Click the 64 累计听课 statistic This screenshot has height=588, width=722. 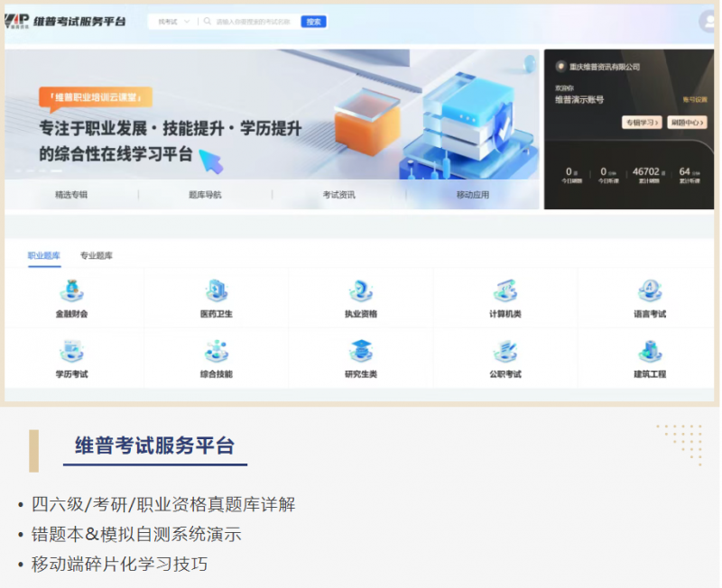(x=690, y=175)
